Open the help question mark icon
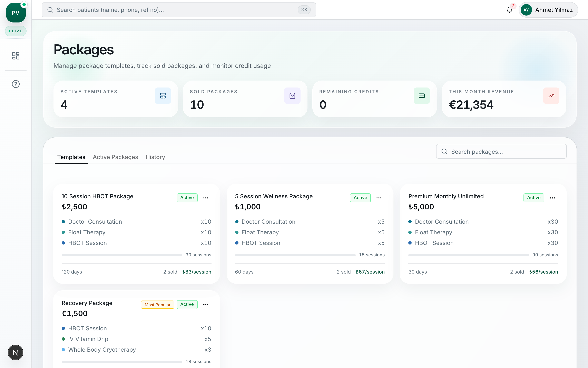588x368 pixels. click(16, 84)
